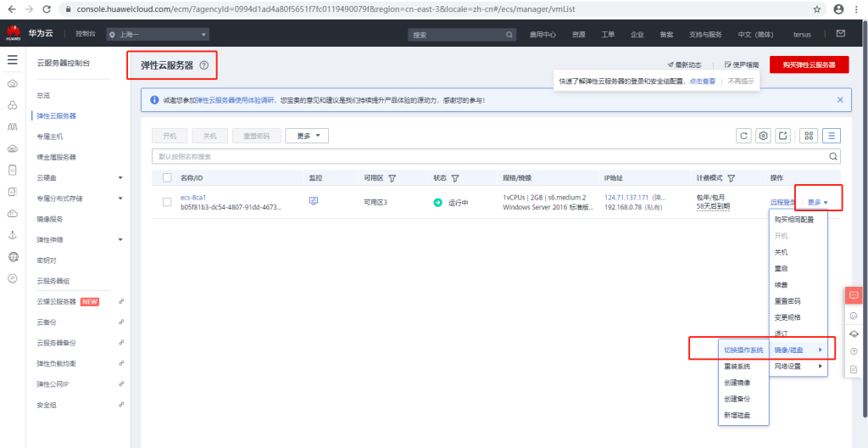
Task: Export the server list via the export icon
Action: point(782,136)
